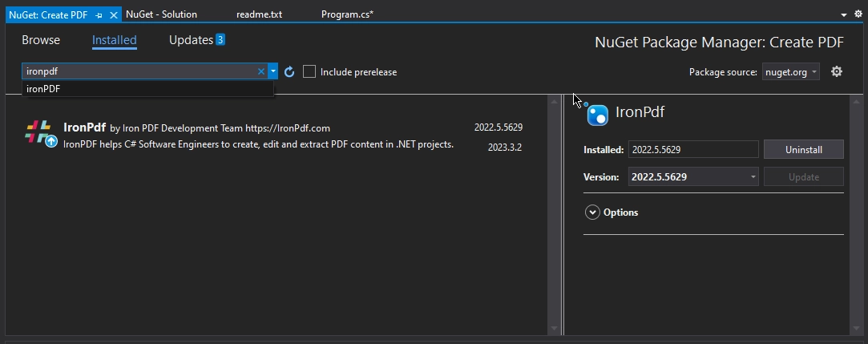Select the ironPDF search suggestion

coord(43,89)
